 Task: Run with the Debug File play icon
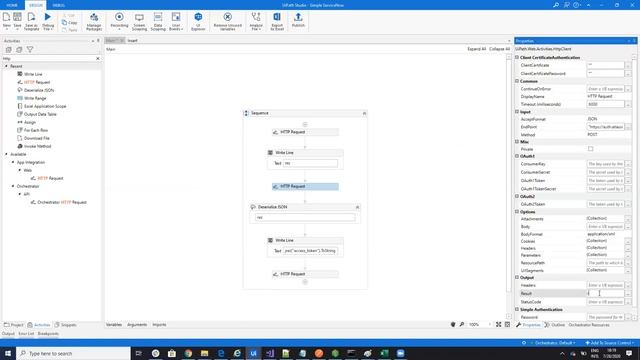coord(48,17)
